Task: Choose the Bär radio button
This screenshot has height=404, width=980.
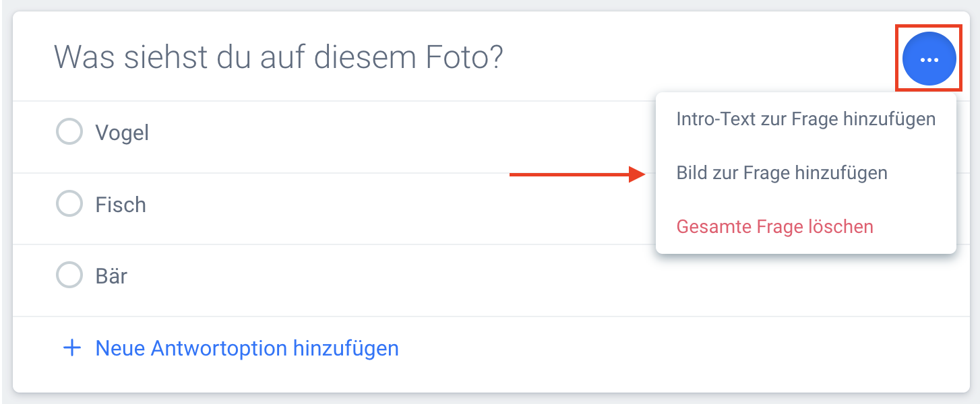Action: (x=69, y=275)
